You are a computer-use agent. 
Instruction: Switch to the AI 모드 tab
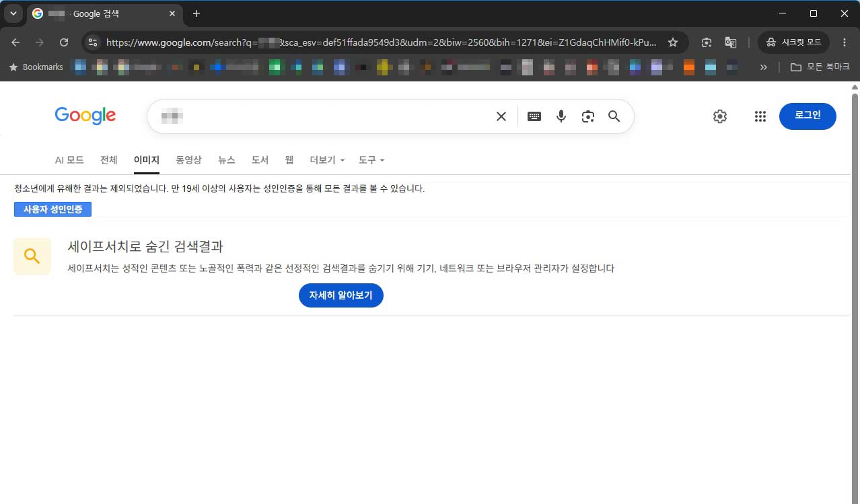69,160
